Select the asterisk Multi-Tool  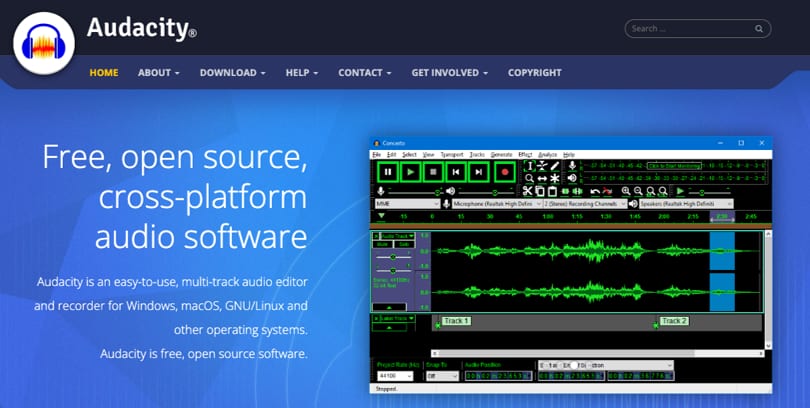554,178
